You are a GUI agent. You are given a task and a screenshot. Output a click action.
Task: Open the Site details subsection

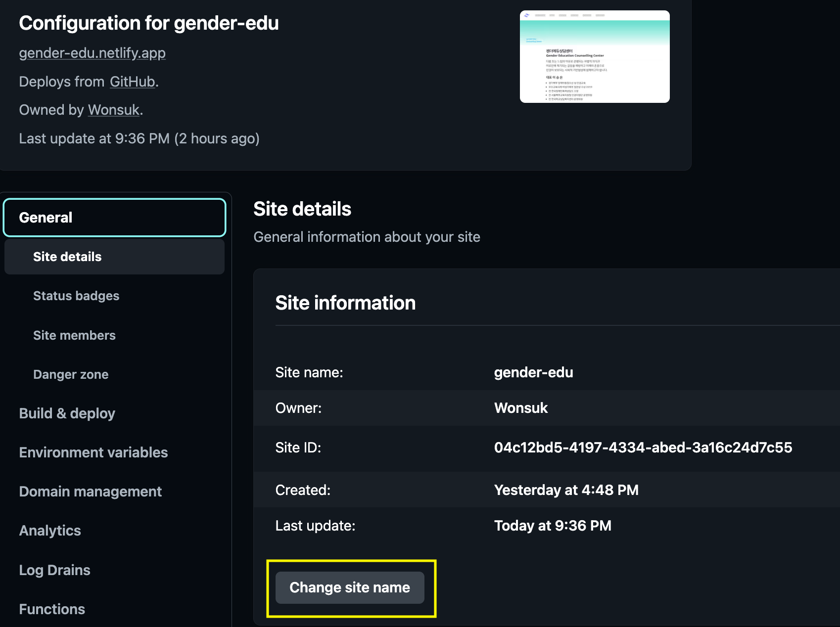(x=115, y=257)
